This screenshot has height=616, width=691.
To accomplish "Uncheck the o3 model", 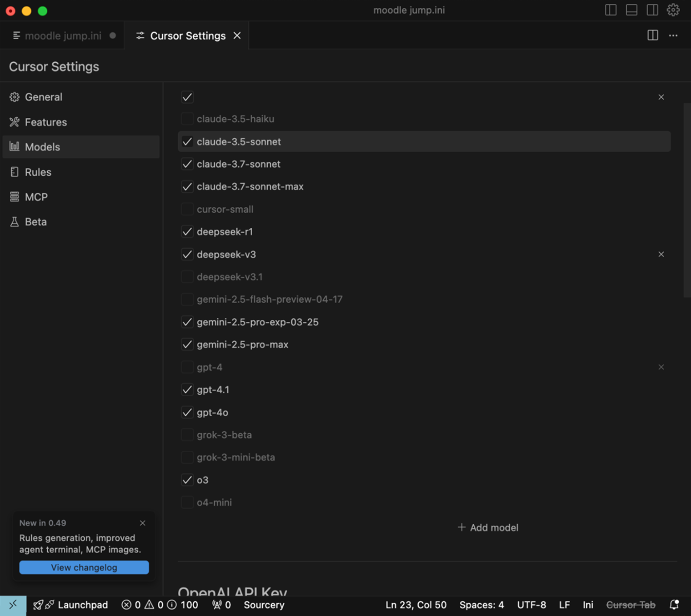I will point(187,480).
